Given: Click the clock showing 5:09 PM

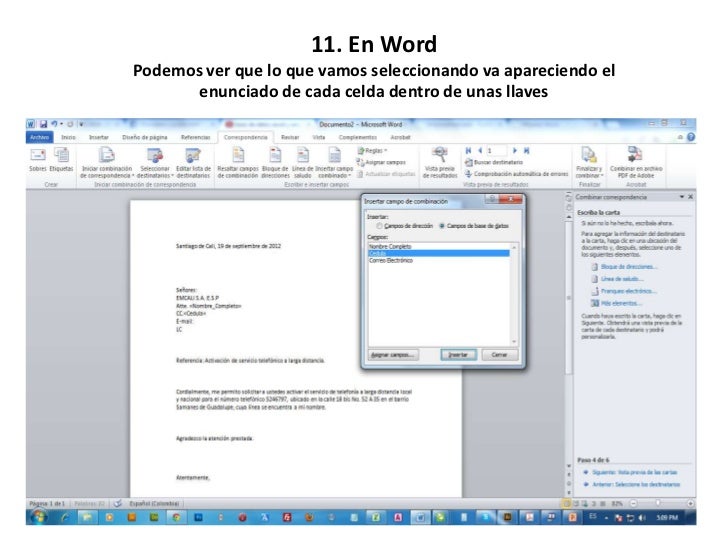Looking at the screenshot, I should click(667, 517).
